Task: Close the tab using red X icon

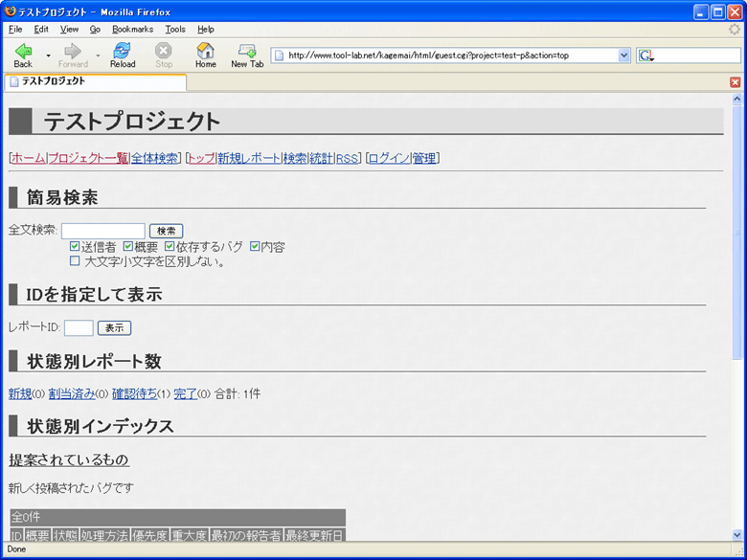Action: [735, 82]
